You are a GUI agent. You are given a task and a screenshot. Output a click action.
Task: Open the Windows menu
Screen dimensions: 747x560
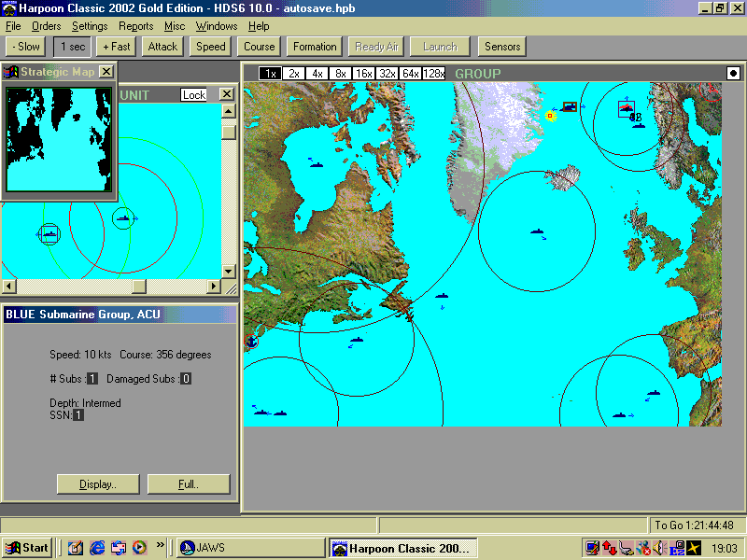(217, 26)
